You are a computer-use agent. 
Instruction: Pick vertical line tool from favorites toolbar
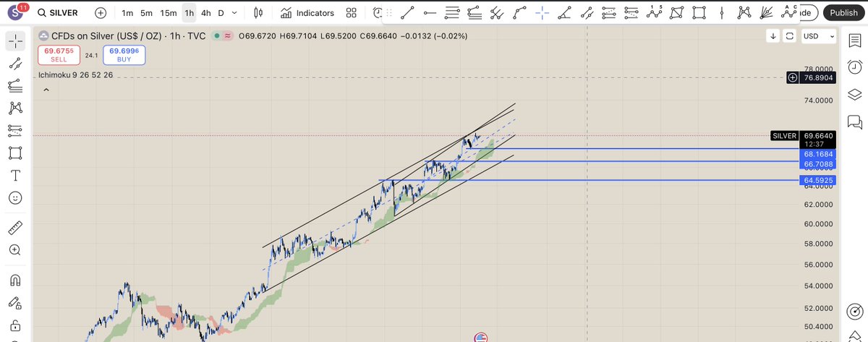(x=721, y=12)
